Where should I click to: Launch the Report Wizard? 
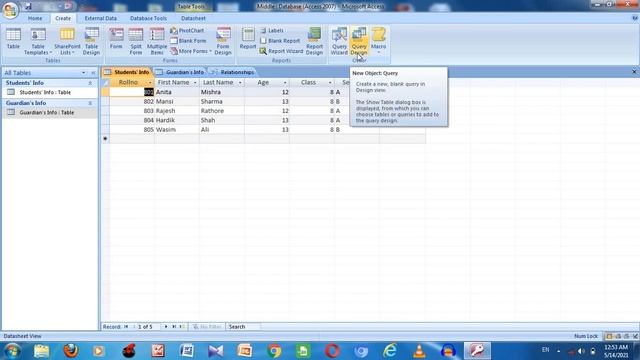pos(281,51)
